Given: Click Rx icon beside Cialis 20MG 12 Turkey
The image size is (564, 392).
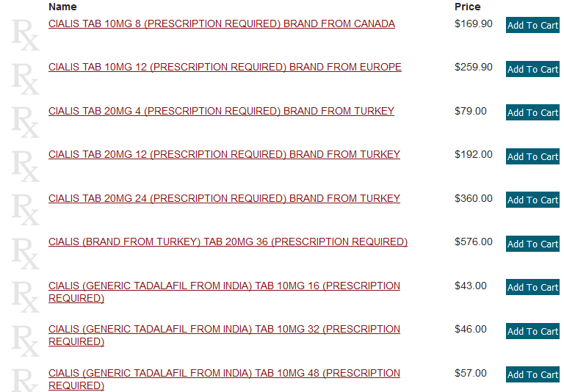Looking at the screenshot, I should pos(26,166).
